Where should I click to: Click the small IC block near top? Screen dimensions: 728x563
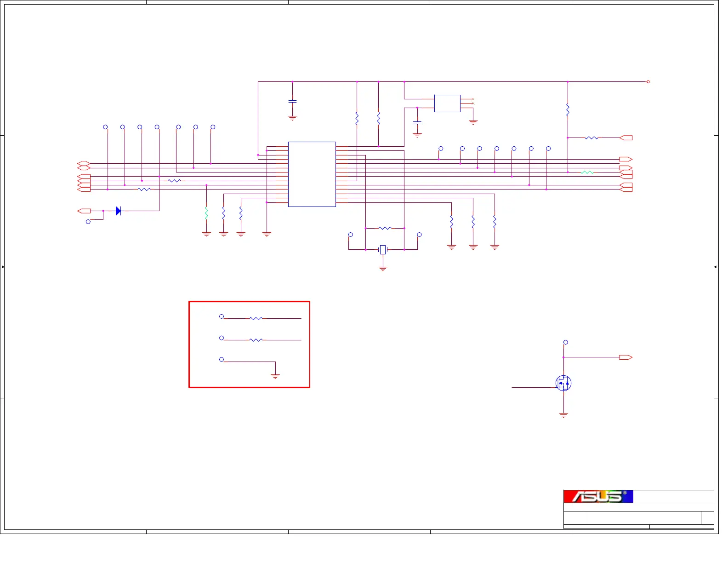447,103
